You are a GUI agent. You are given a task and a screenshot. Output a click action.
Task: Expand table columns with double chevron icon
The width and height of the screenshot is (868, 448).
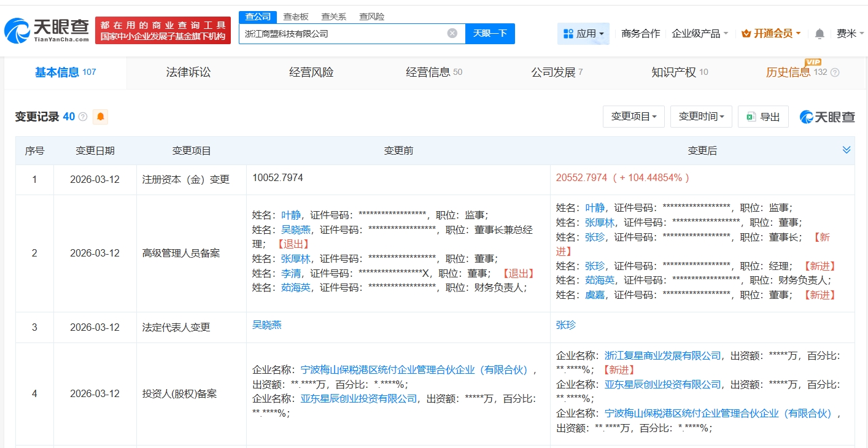[x=847, y=150]
